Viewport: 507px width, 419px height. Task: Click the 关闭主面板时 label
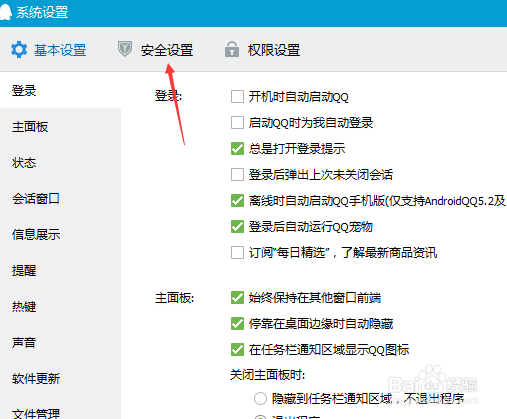click(x=268, y=375)
